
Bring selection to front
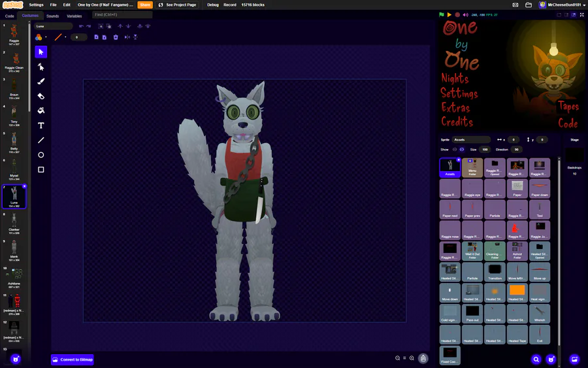[140, 26]
